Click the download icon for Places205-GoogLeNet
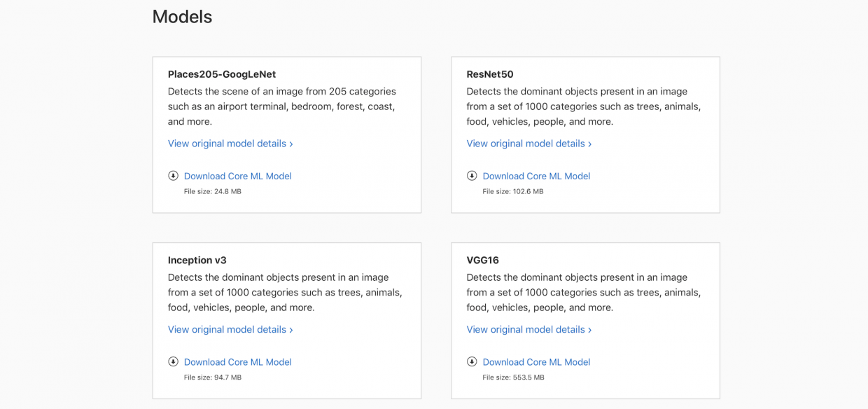This screenshot has height=409, width=868. [x=173, y=176]
